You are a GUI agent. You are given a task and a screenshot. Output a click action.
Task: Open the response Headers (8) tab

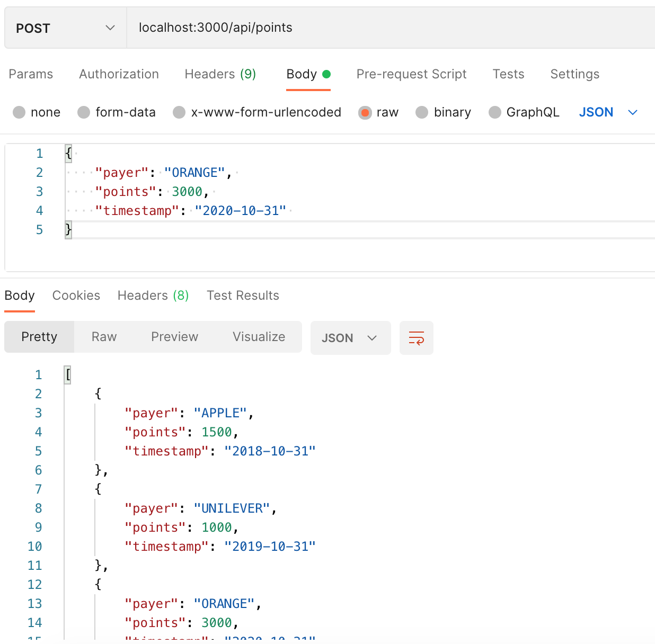pyautogui.click(x=153, y=296)
